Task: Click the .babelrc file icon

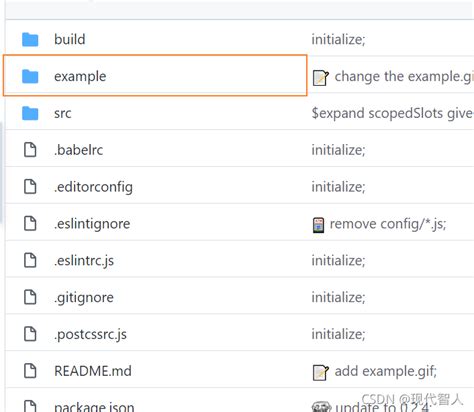Action: pos(30,150)
